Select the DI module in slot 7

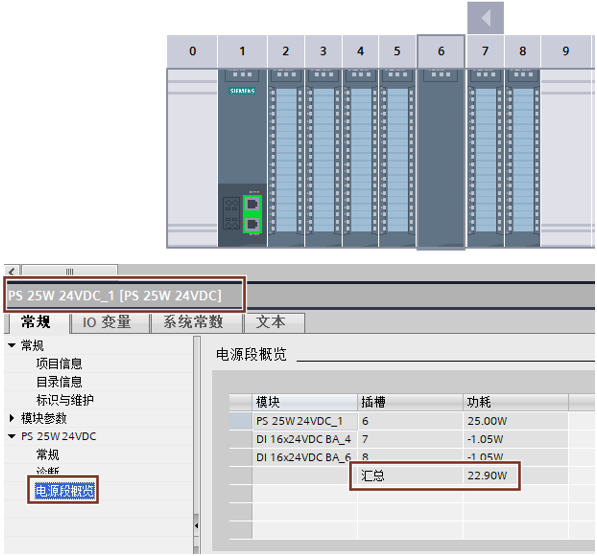click(485, 158)
